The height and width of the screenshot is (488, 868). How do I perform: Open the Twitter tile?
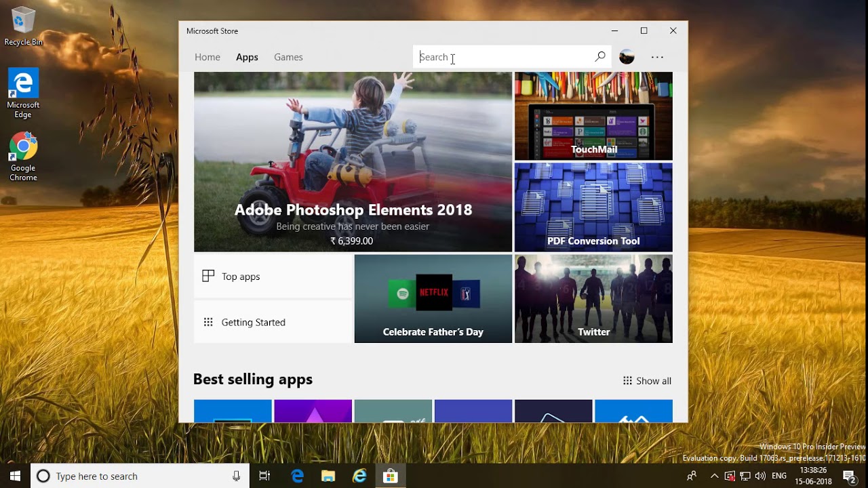[x=593, y=299]
